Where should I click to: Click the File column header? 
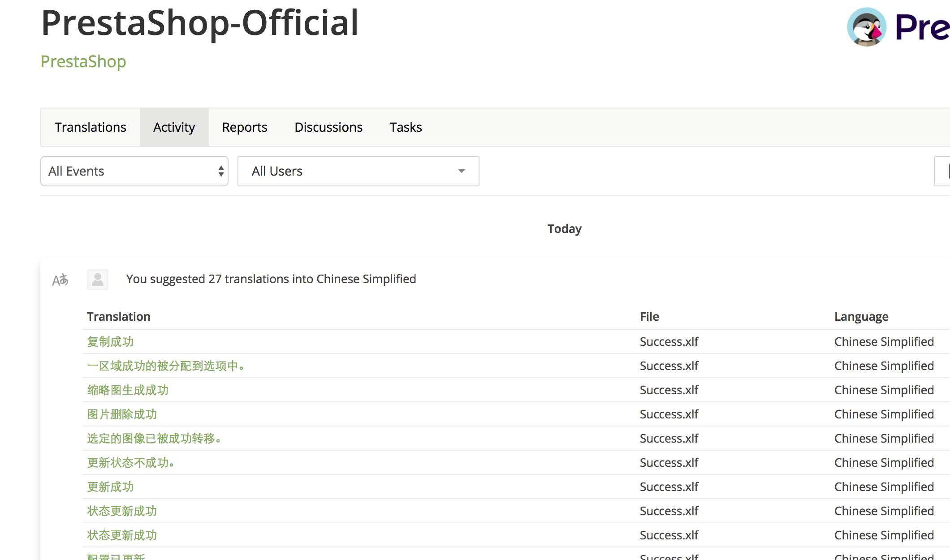pos(649,317)
